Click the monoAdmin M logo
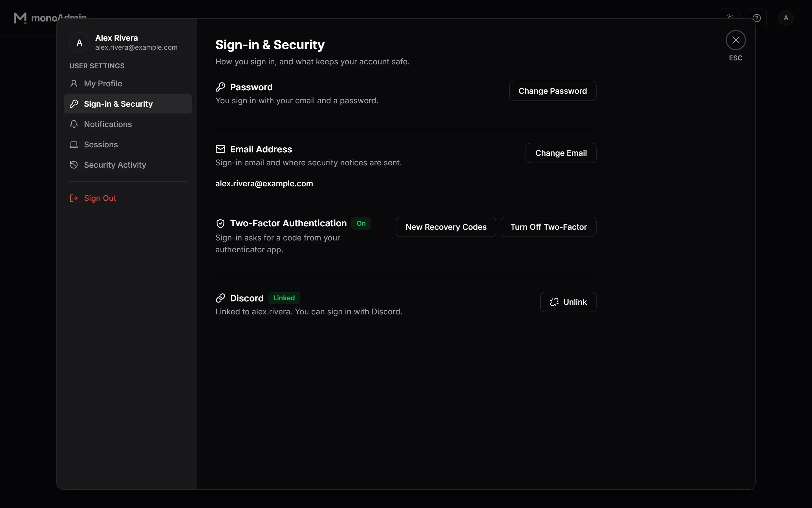Image resolution: width=812 pixels, height=508 pixels. (20, 18)
